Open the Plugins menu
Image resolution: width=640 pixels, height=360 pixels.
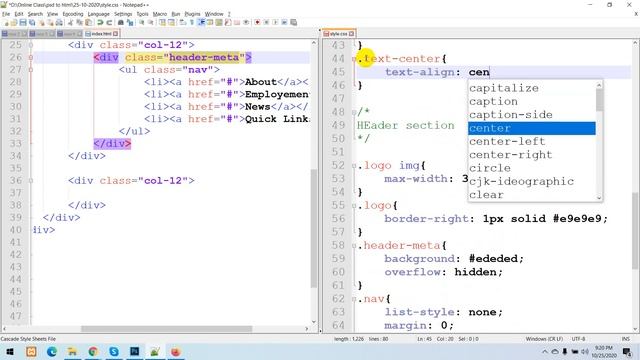(x=192, y=14)
